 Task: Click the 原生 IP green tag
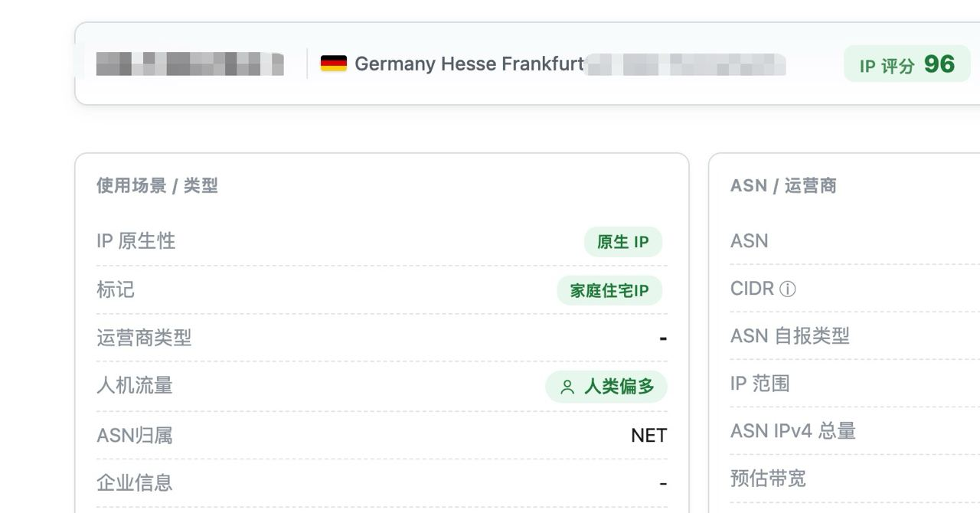(x=623, y=242)
